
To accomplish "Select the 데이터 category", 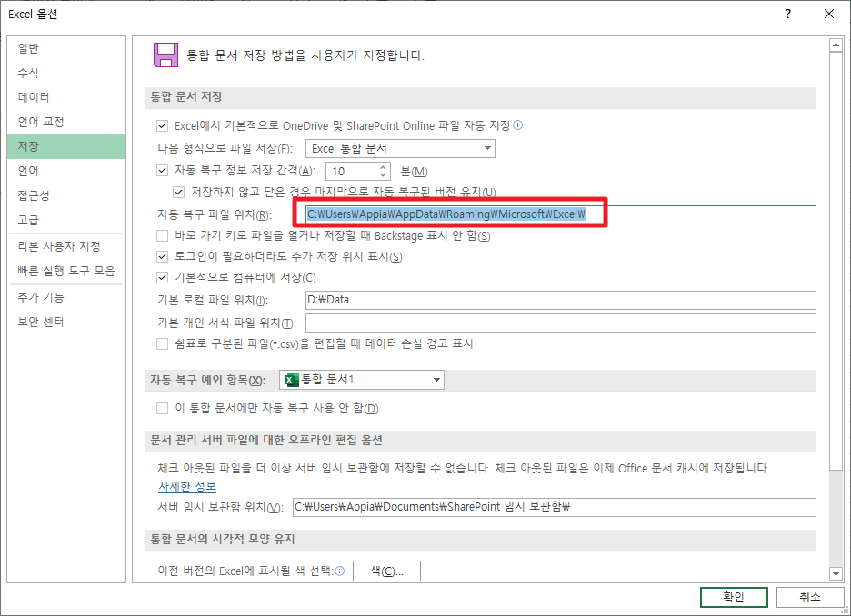I will coord(66,97).
